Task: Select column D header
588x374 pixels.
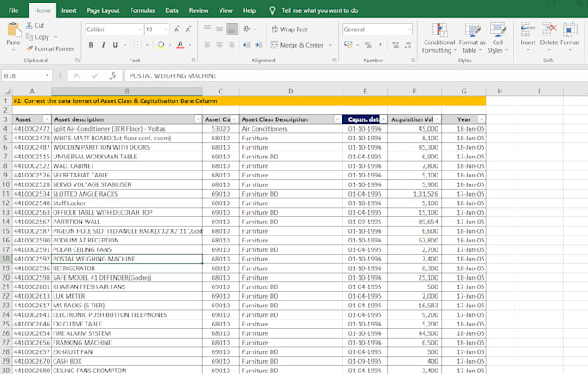Action: pos(291,91)
